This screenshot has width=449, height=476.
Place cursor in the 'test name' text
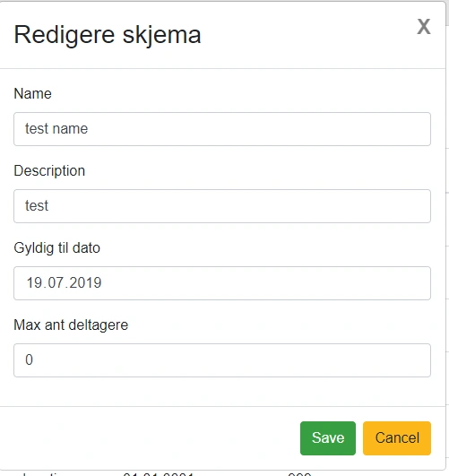[x=56, y=129]
